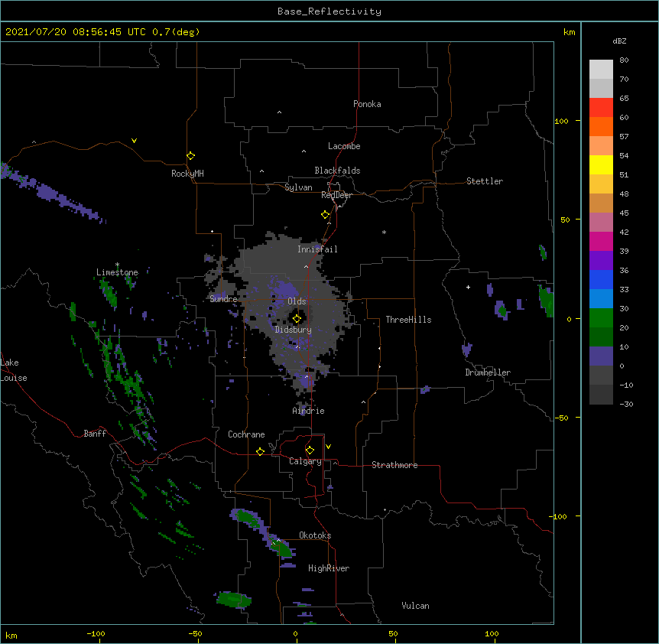This screenshot has width=659, height=644.
Task: Click the Base_Reflectivity title text
Action: [x=329, y=11]
